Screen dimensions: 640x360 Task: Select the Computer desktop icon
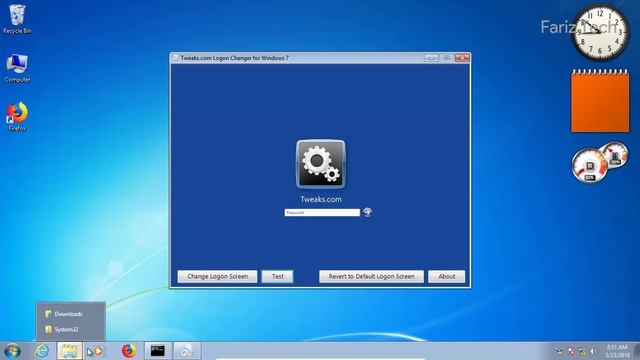17,68
